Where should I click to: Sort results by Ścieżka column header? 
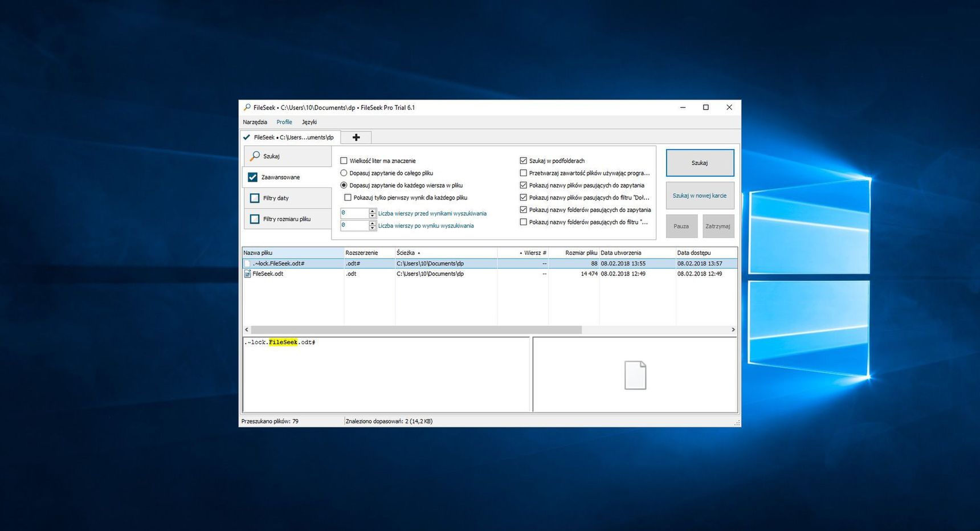(x=446, y=253)
